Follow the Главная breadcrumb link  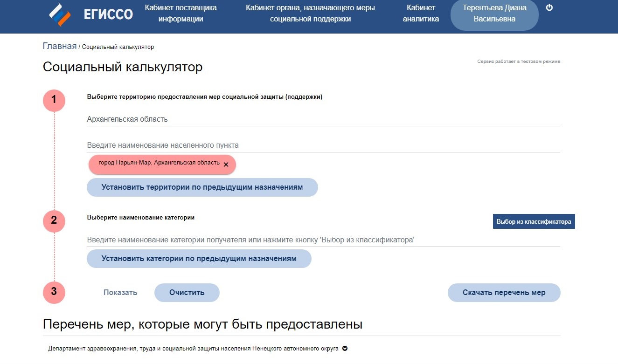60,46
